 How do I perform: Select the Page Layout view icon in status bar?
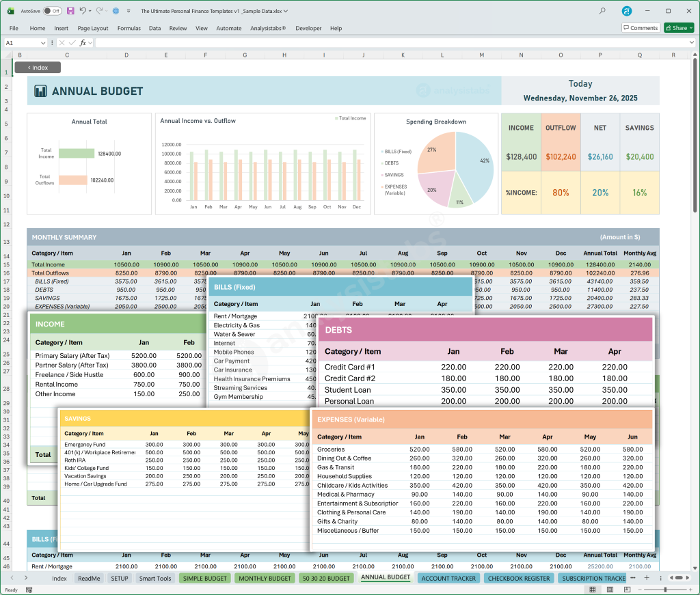tap(608, 589)
